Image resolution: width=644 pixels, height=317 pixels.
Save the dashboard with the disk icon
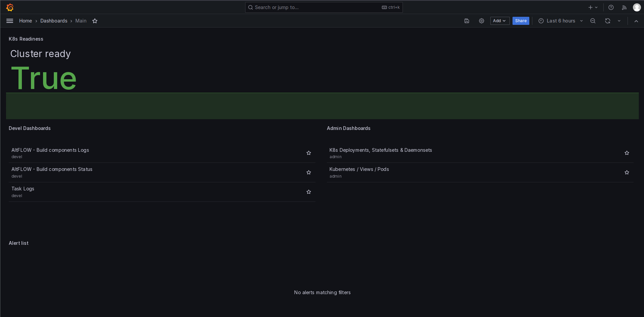[467, 21]
